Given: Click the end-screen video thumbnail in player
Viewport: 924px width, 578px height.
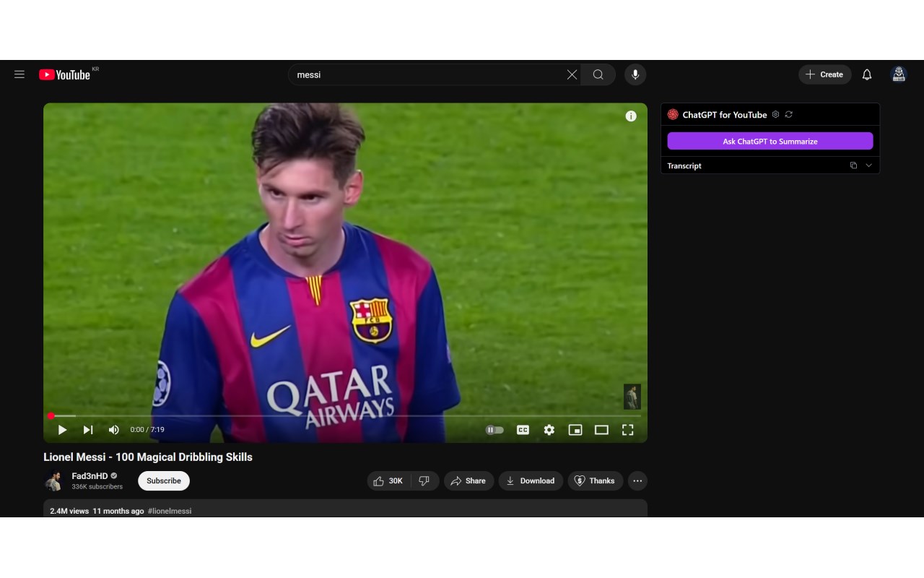Looking at the screenshot, I should pyautogui.click(x=632, y=397).
